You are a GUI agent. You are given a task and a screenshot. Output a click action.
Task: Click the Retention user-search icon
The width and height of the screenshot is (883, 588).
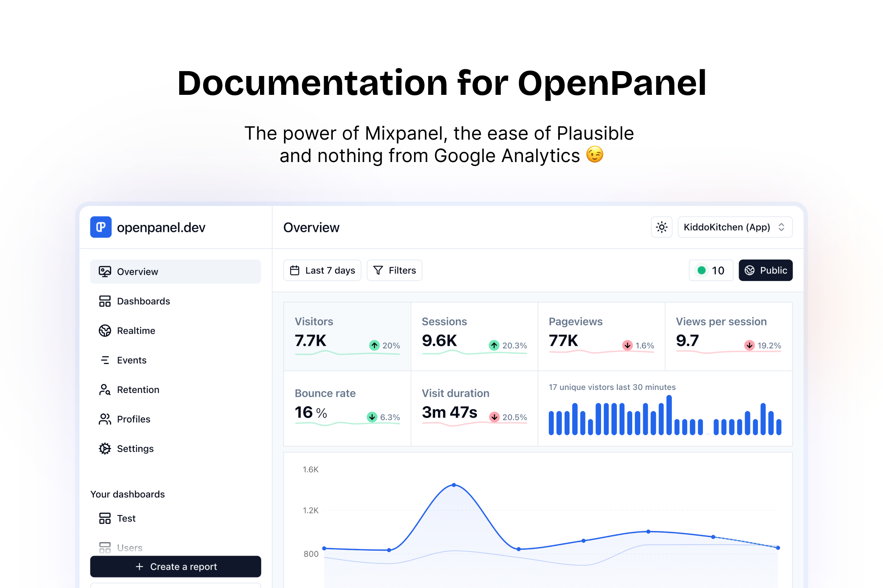pos(105,390)
